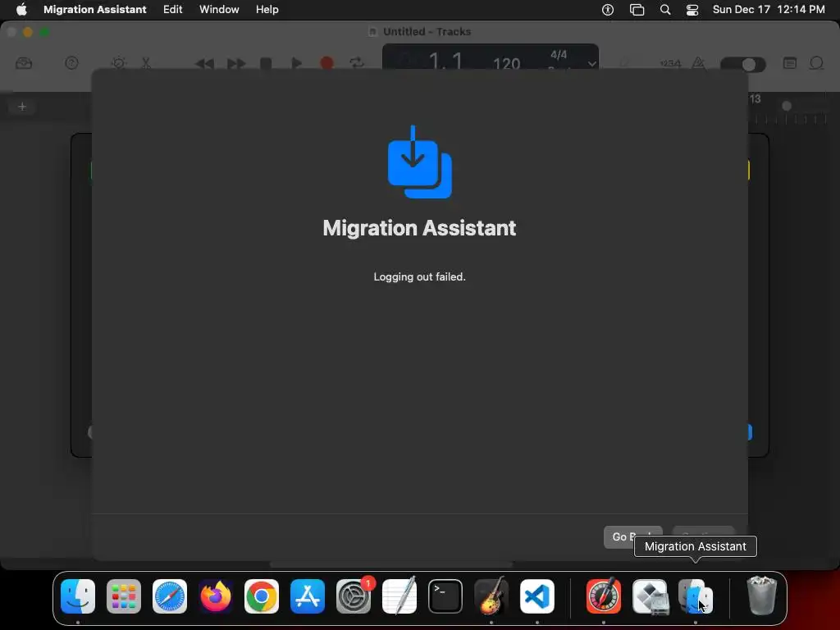Select the 4/4 time signature in LCD
The height and width of the screenshot is (630, 840).
coord(559,55)
